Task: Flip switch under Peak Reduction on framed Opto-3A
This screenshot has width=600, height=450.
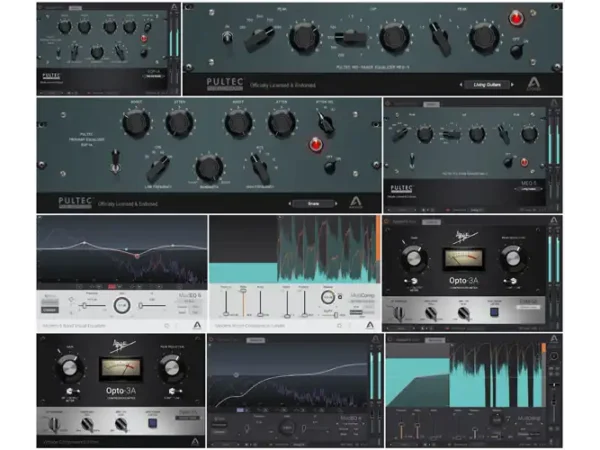Action: tap(511, 281)
